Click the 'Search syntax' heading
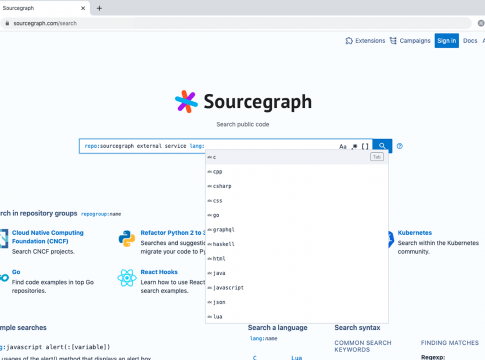Screen dimensions: 485x360 [x=357, y=328]
